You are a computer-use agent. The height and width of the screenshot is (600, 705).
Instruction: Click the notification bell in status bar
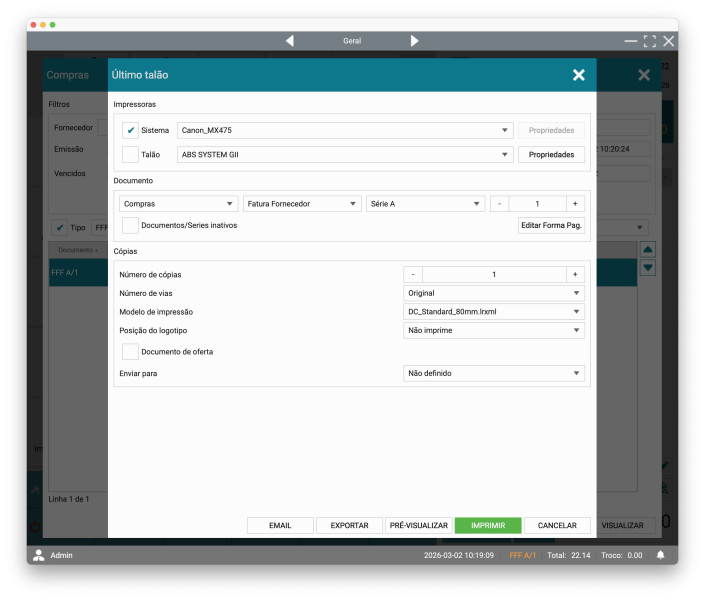point(660,555)
